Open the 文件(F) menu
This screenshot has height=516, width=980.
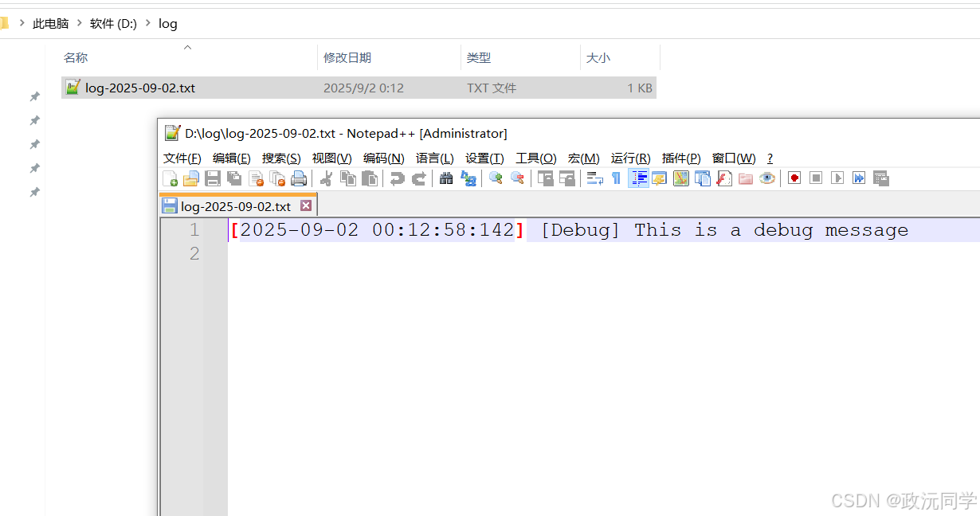[x=182, y=158]
